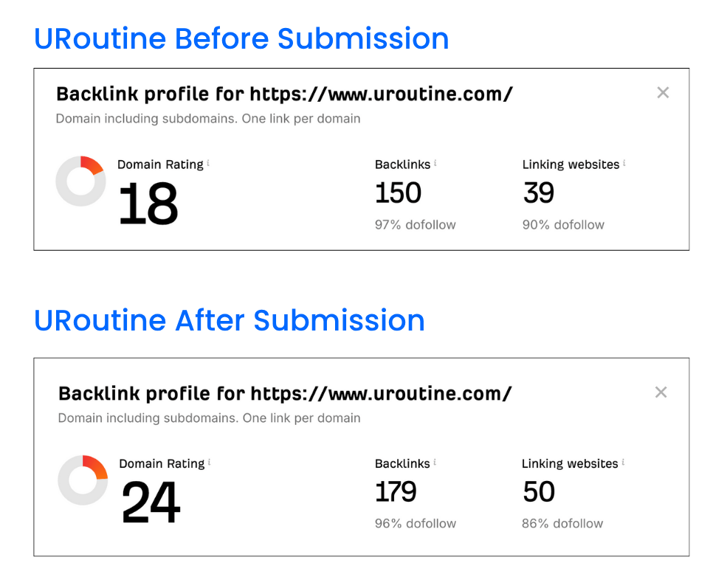The height and width of the screenshot is (588, 727).
Task: Click the large Domain Rating value 18
Action: (x=148, y=204)
